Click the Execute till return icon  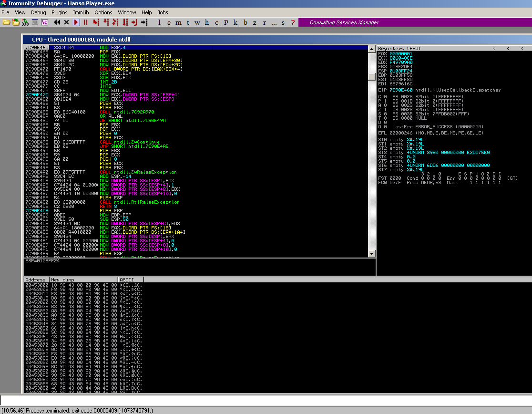pos(134,22)
